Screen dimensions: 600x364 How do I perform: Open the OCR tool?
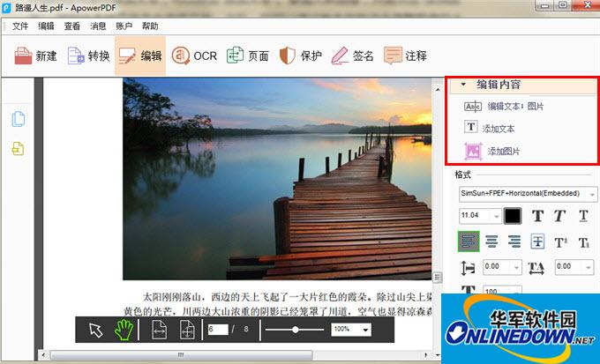194,56
